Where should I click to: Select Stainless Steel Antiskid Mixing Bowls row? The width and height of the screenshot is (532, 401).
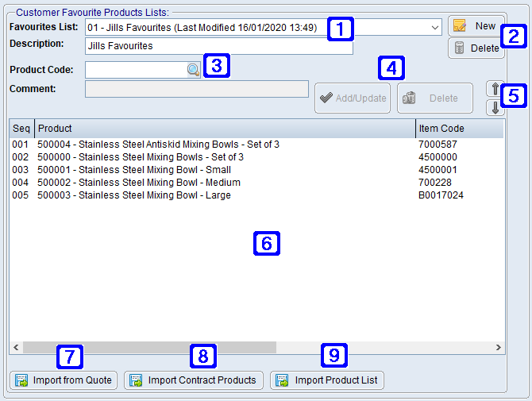click(x=159, y=145)
